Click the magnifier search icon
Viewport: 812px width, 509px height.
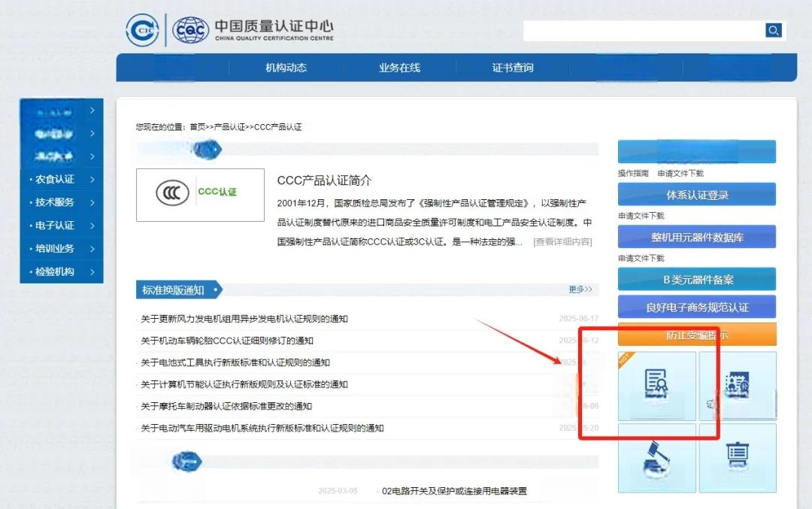[774, 30]
